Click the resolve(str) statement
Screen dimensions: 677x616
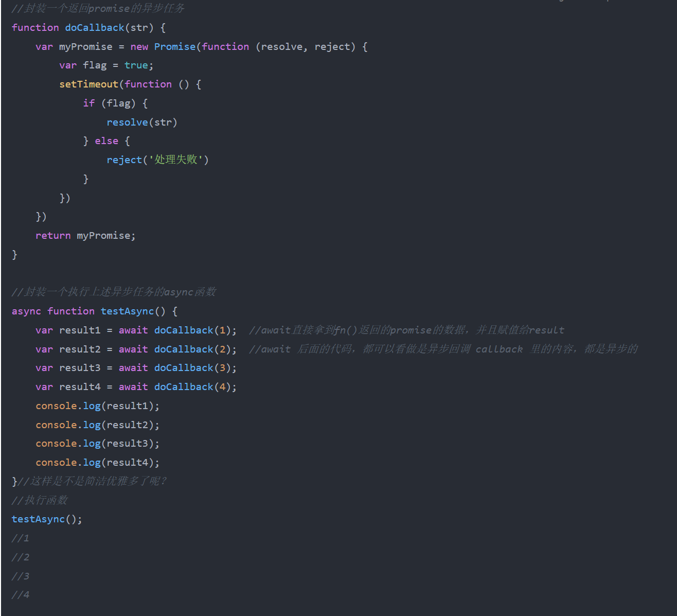point(142,122)
